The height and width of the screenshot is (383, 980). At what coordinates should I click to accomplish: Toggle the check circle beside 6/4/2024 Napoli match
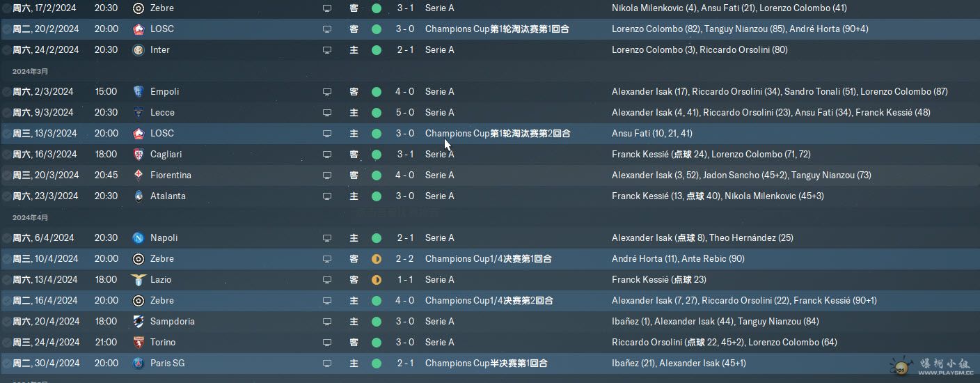point(6,238)
